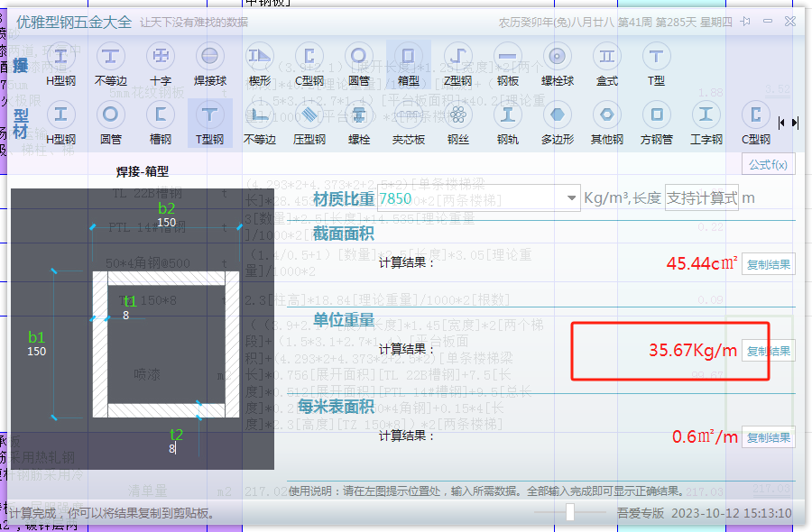The height and width of the screenshot is (532, 812).
Task: Choose the 槽钢 channel steel icon
Action: click(161, 124)
